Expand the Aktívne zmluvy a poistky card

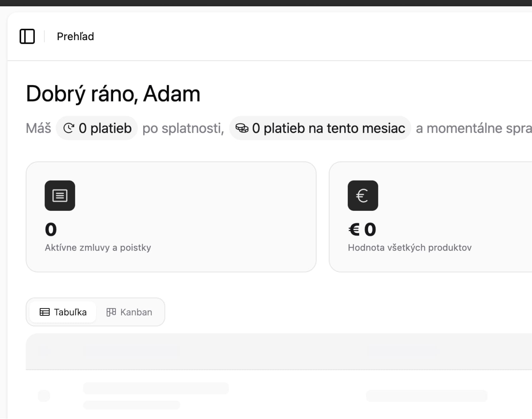[x=171, y=216]
